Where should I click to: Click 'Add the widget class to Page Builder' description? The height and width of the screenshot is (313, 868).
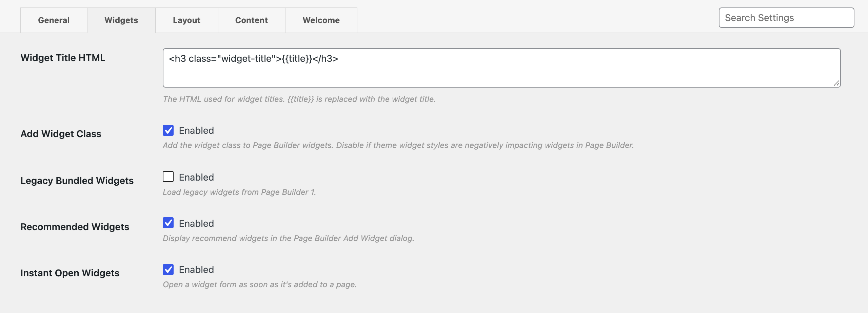398,145
